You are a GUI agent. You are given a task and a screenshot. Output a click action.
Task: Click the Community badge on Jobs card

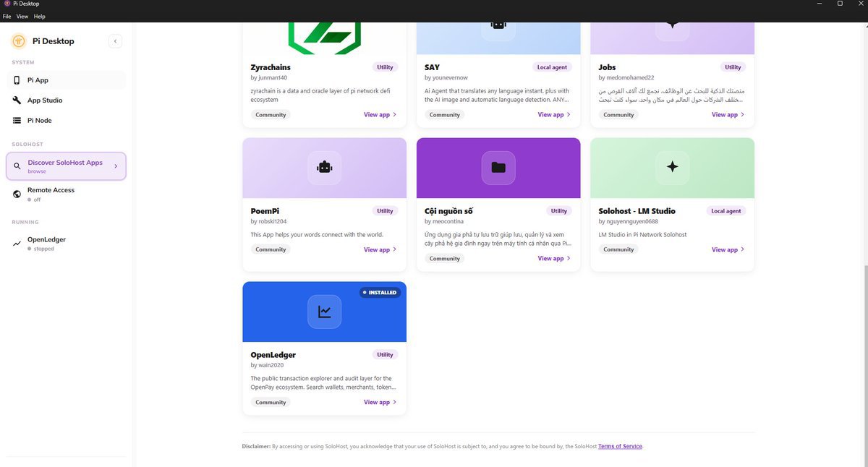pos(618,115)
